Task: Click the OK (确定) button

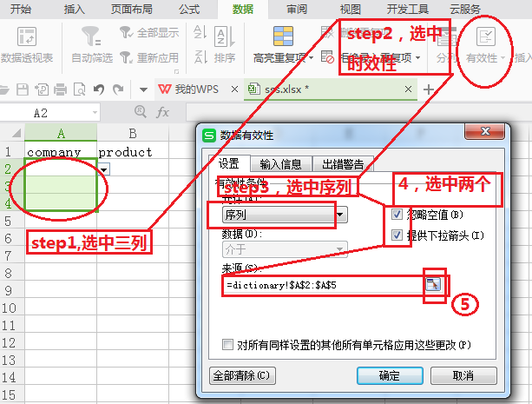Action: coord(390,375)
